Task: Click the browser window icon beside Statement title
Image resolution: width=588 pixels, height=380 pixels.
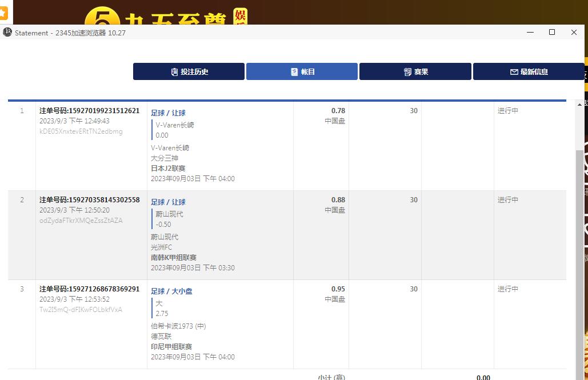Action: pos(7,32)
